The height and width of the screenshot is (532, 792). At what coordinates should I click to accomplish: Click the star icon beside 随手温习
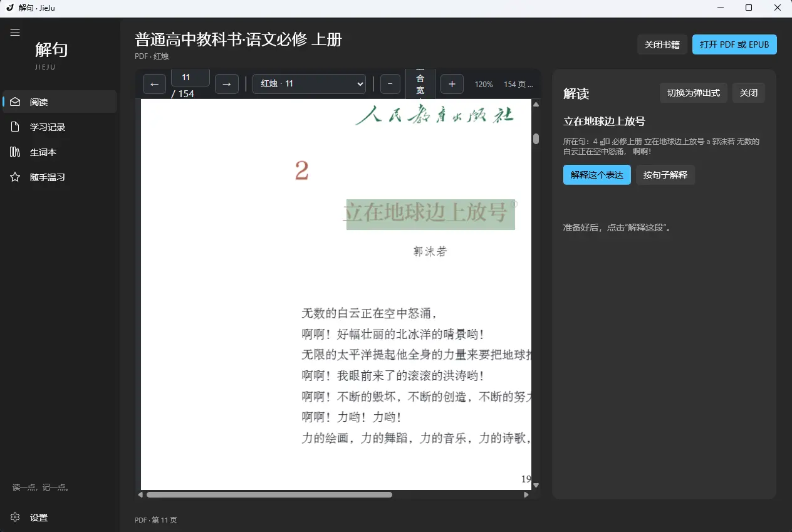[15, 177]
